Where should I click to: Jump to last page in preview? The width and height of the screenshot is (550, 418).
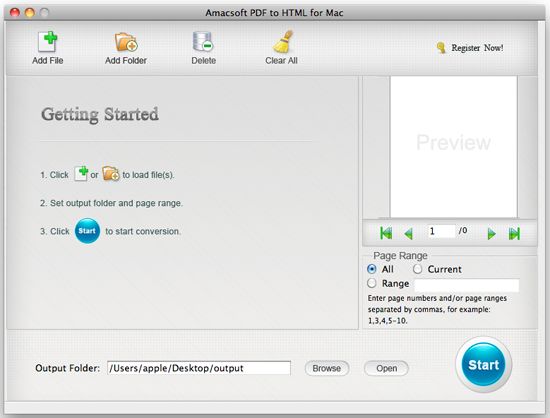[x=514, y=234]
